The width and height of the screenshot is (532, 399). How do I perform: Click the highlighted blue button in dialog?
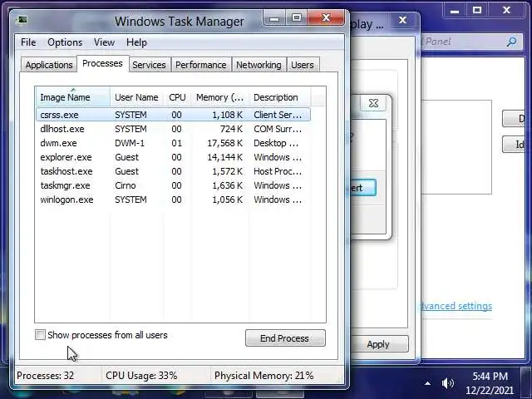point(363,188)
